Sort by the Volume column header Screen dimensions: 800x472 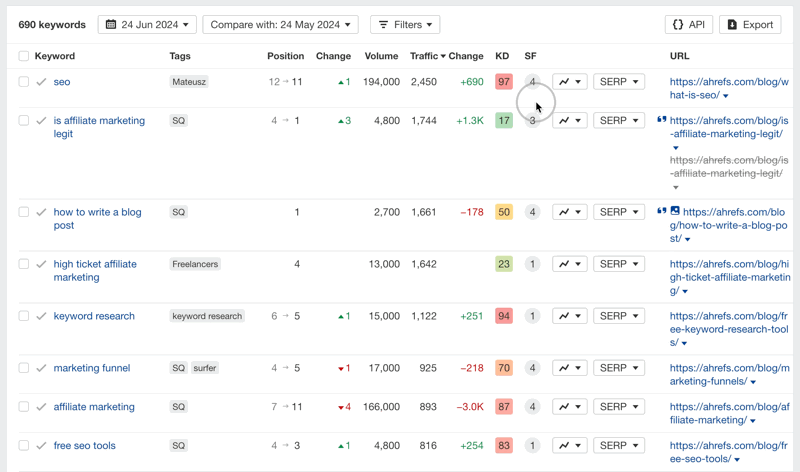pos(381,56)
